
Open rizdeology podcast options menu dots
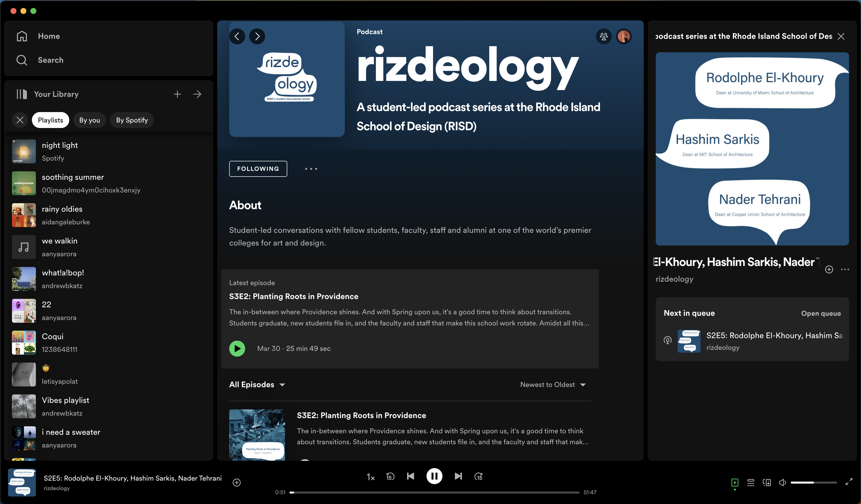coord(311,169)
